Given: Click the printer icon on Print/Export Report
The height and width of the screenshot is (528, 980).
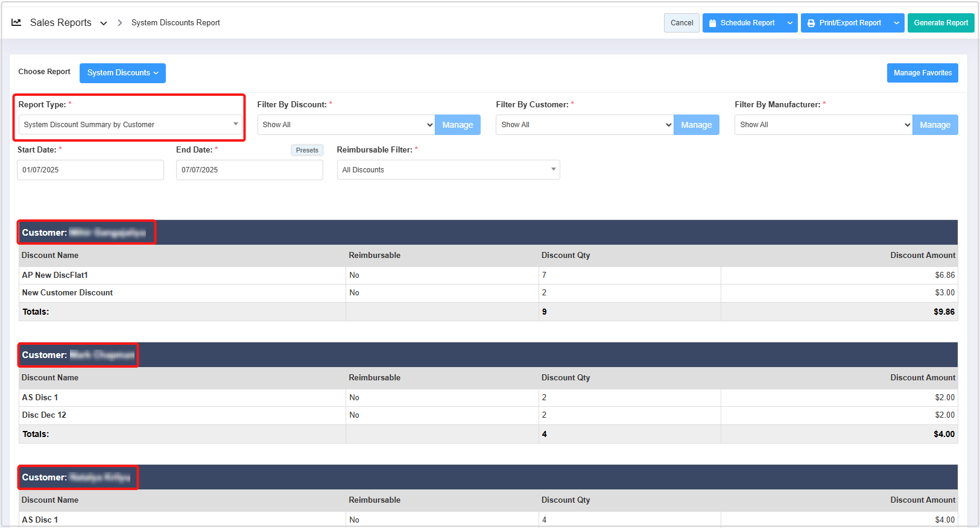Looking at the screenshot, I should tap(811, 23).
